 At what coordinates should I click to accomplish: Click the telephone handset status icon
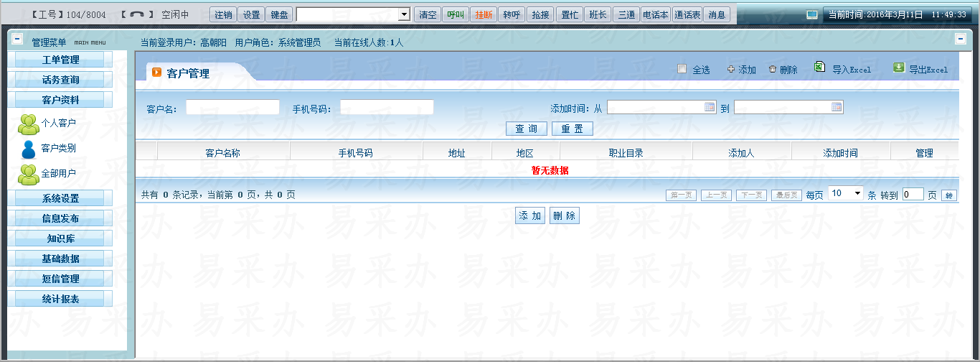pyautogui.click(x=137, y=14)
